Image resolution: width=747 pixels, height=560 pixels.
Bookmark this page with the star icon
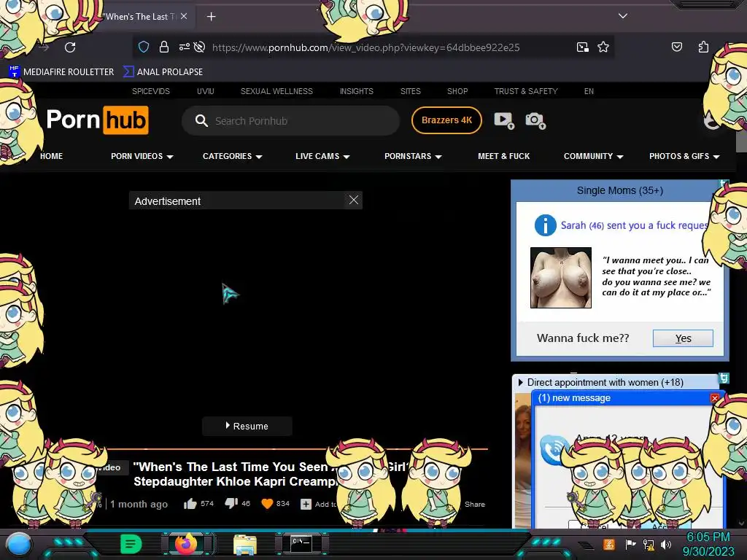[603, 47]
